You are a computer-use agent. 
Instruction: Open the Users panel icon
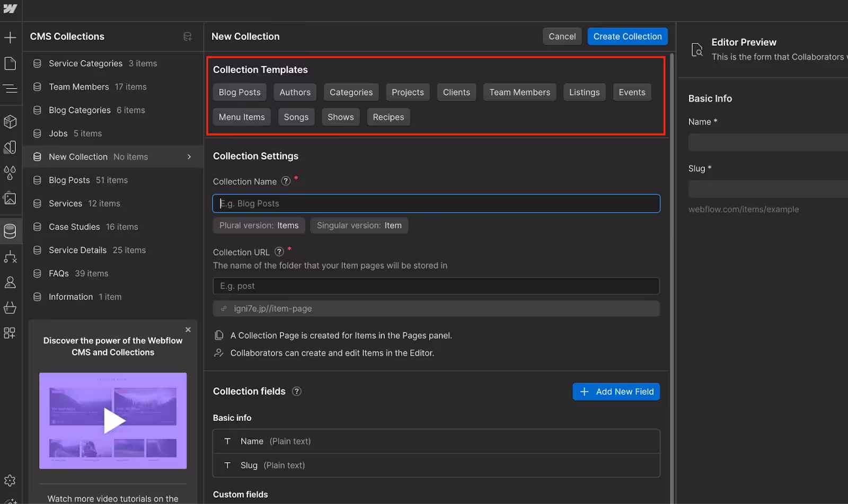10,282
